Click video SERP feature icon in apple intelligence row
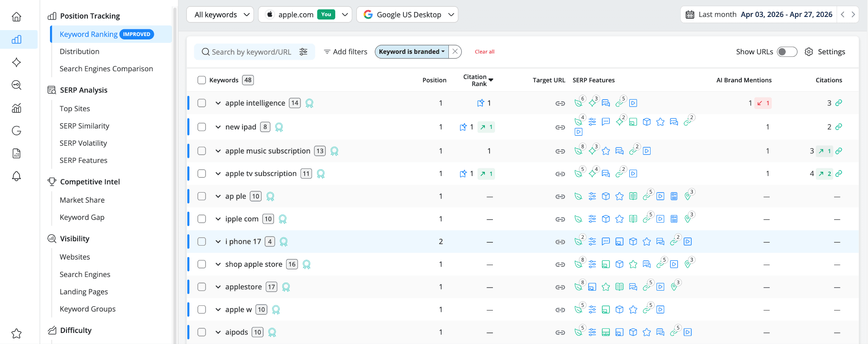The width and height of the screenshot is (868, 344). 633,103
